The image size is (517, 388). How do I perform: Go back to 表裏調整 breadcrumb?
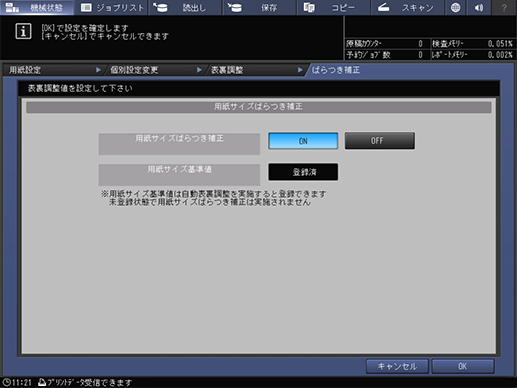[256, 70]
